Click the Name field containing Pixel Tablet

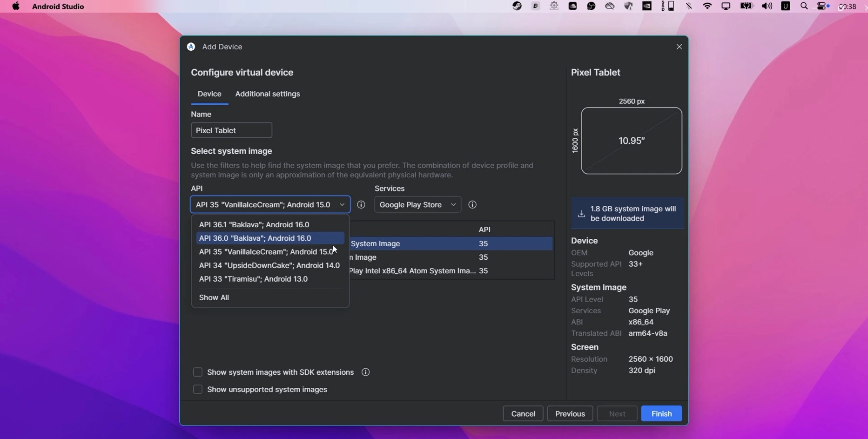coord(231,130)
